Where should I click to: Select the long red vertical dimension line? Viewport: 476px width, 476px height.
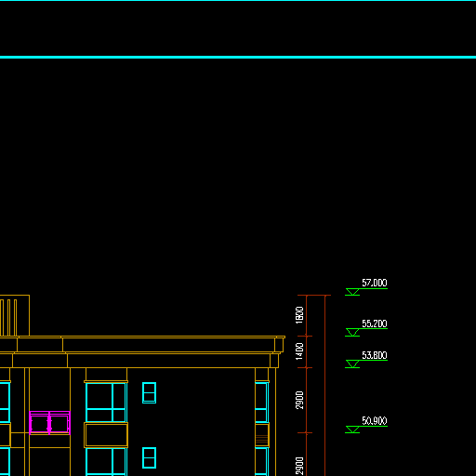coord(325,386)
